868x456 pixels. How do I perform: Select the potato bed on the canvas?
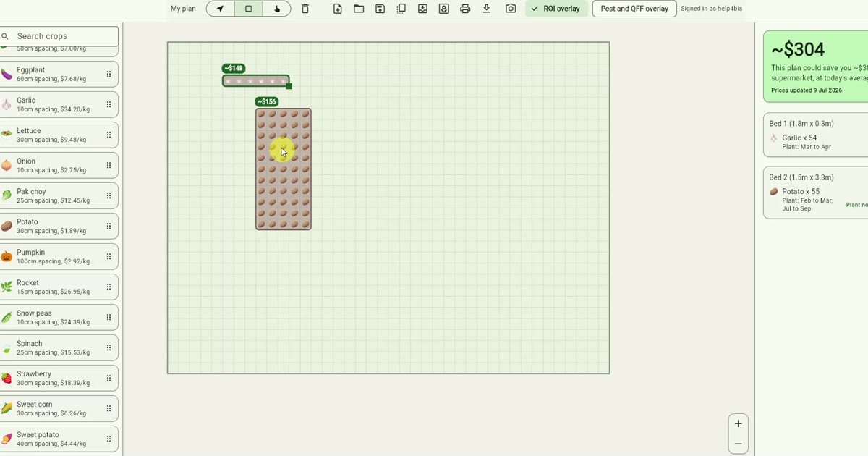pyautogui.click(x=284, y=169)
